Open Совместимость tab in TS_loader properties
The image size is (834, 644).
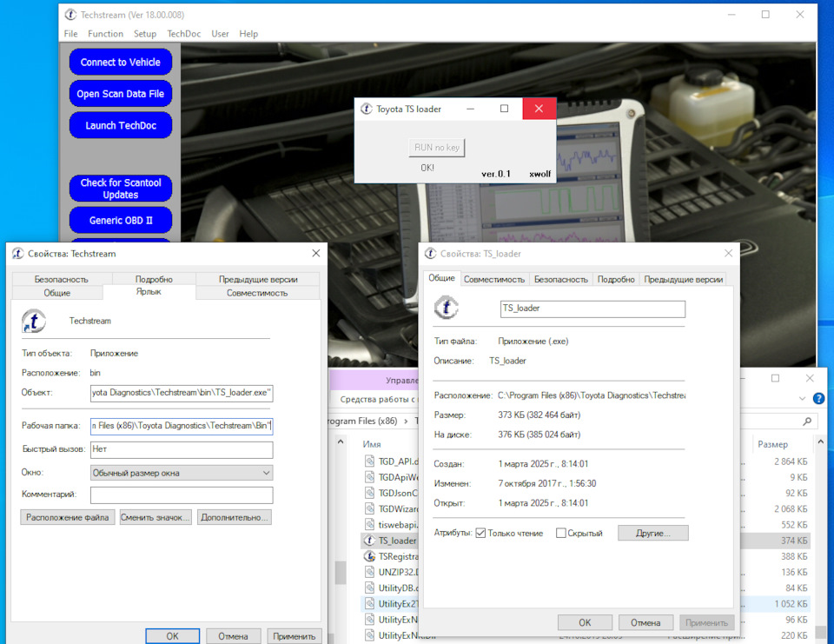[494, 279]
